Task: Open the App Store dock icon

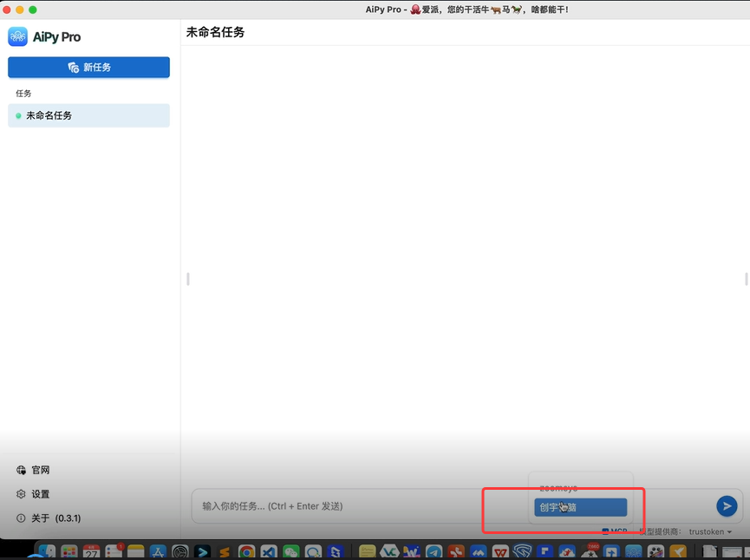Action: (158, 552)
